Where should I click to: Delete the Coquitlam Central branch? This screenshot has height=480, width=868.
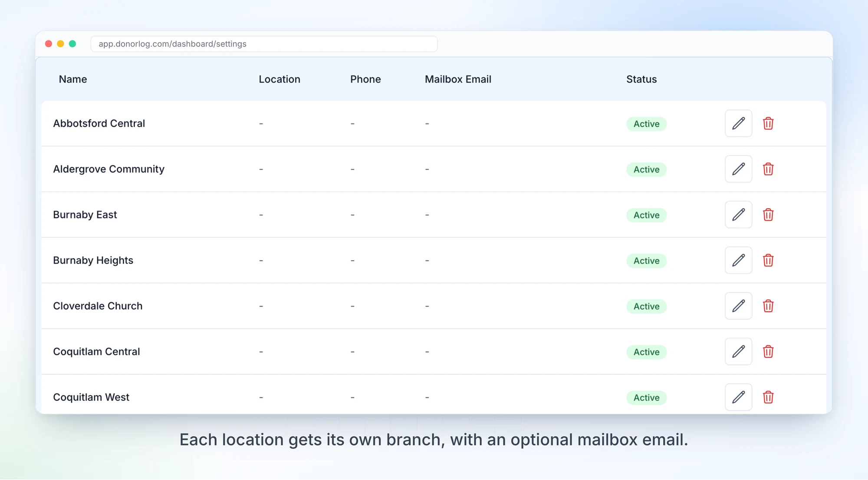(768, 351)
